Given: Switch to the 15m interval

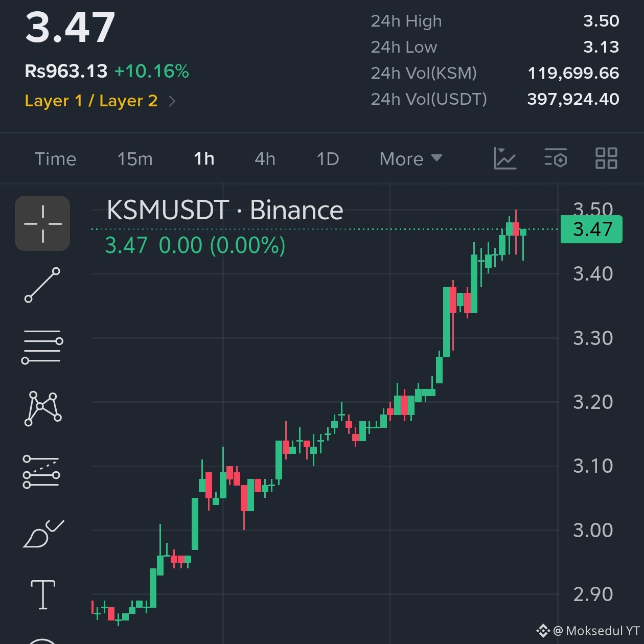Looking at the screenshot, I should coord(135,159).
